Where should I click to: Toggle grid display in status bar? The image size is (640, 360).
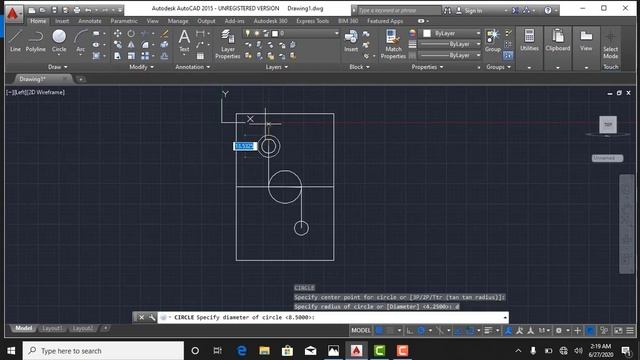(379, 330)
